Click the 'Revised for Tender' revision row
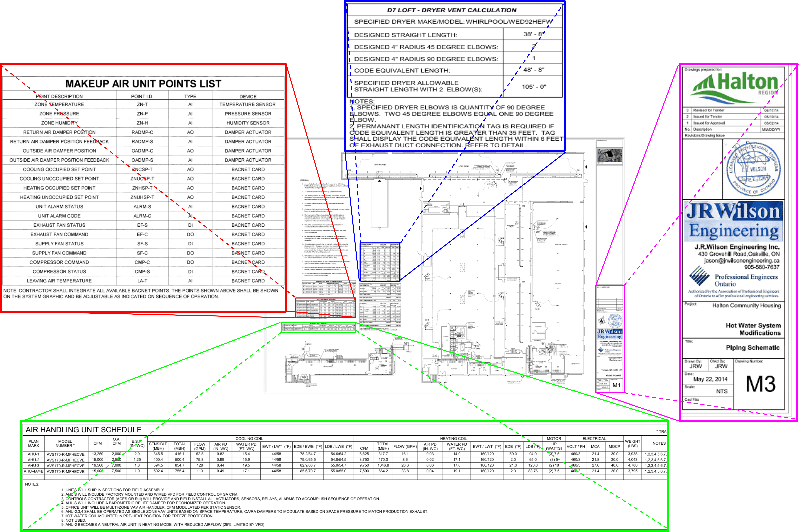799x532 pixels. tap(709, 110)
